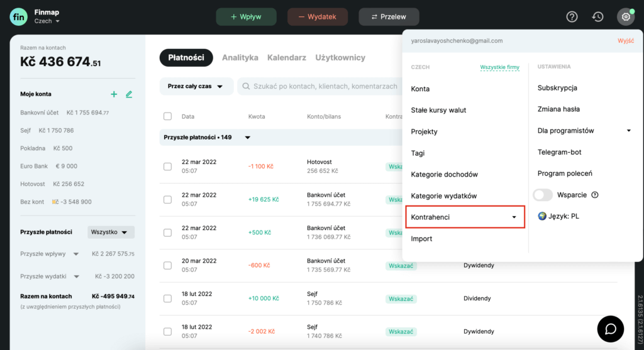Check the +500 Kč payment row
This screenshot has height=350, width=644.
click(x=167, y=232)
